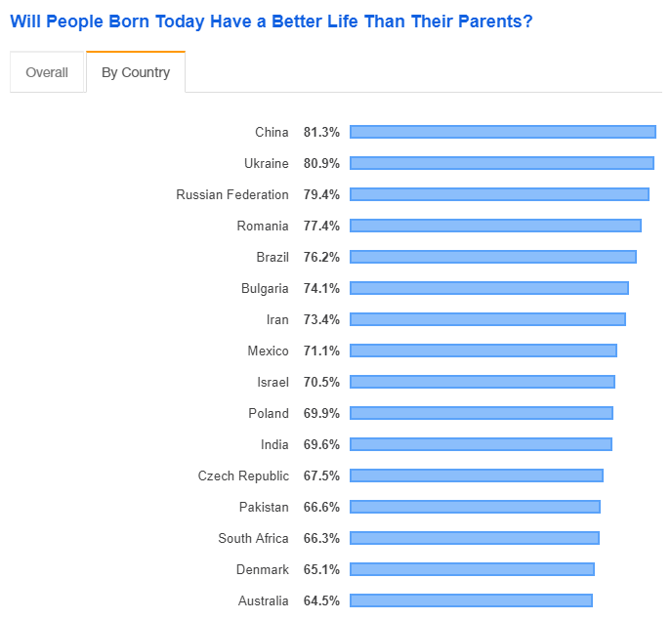Click the Romania 77.4% bar

click(495, 226)
